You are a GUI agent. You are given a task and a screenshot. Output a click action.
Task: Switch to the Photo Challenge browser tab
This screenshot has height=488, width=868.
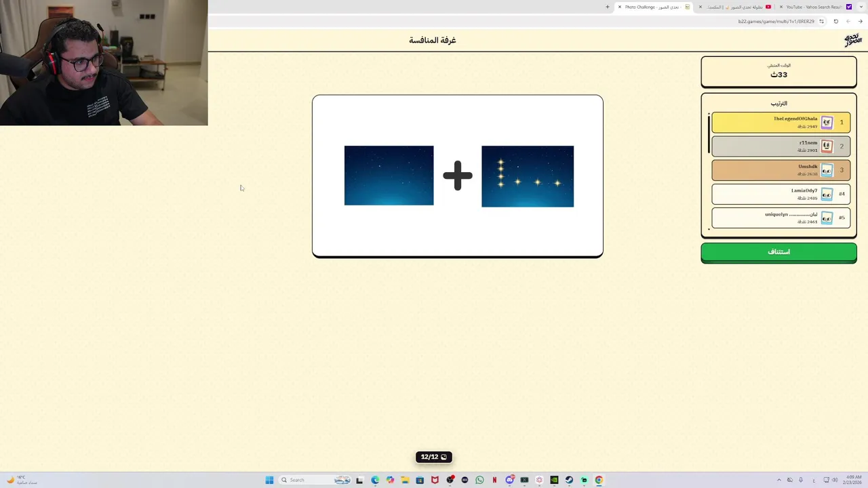tap(654, 7)
